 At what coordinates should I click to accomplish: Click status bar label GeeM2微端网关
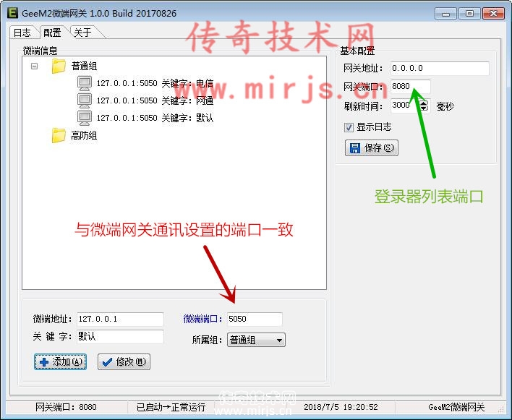point(456,407)
